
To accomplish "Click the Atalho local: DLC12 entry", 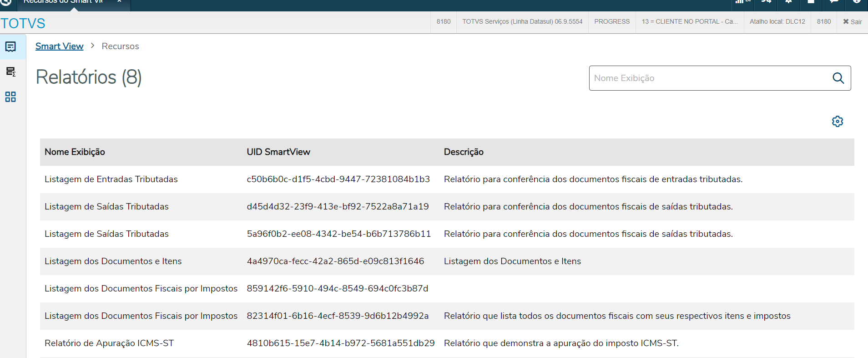I will click(777, 21).
